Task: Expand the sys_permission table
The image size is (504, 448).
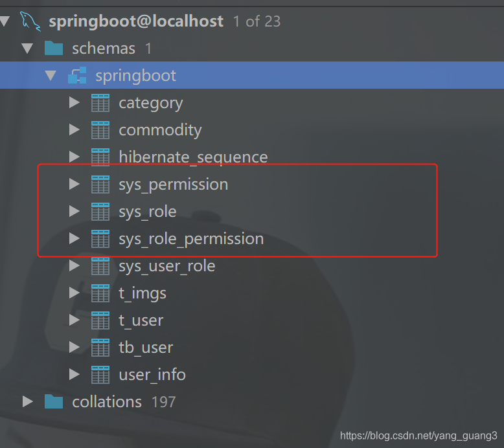Action: pos(74,185)
